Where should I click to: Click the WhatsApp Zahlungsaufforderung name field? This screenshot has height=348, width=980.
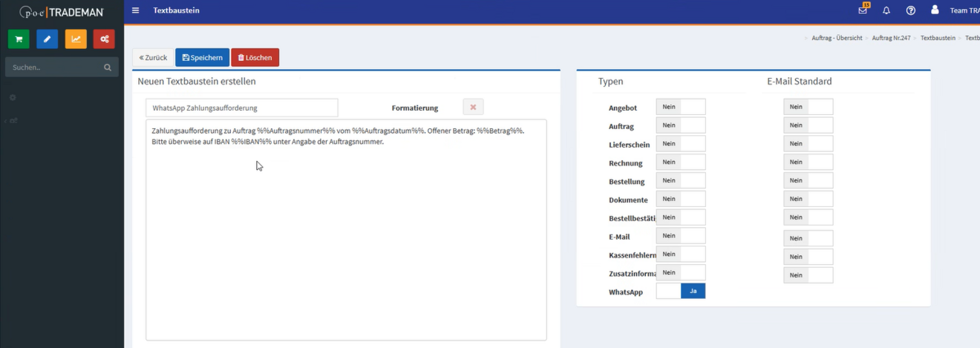tap(242, 108)
